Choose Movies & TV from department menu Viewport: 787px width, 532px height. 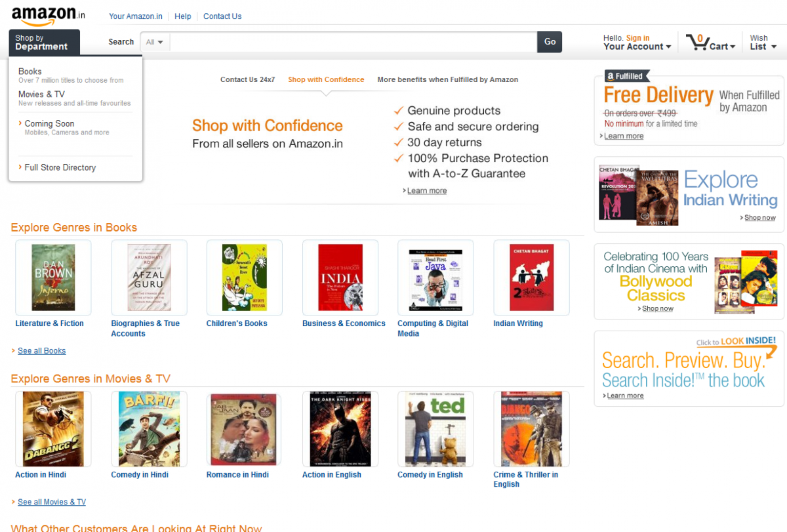(x=41, y=94)
